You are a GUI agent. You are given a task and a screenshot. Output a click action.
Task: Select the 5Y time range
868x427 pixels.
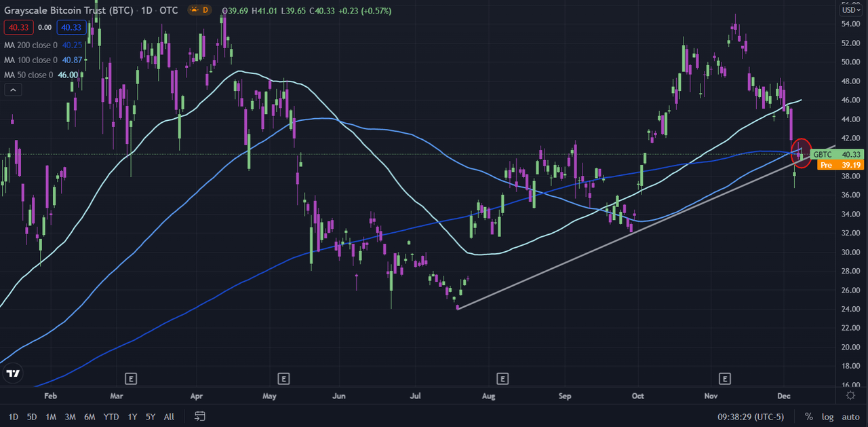coord(150,416)
